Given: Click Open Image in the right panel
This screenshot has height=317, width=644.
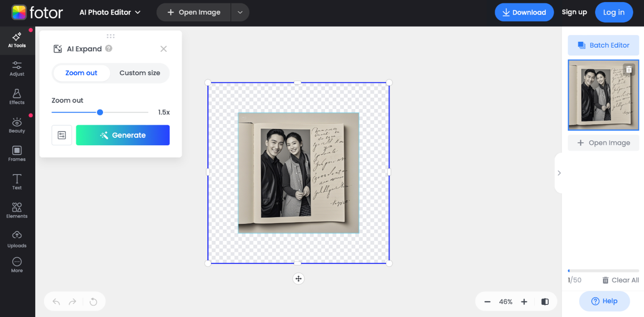Looking at the screenshot, I should click(x=604, y=143).
